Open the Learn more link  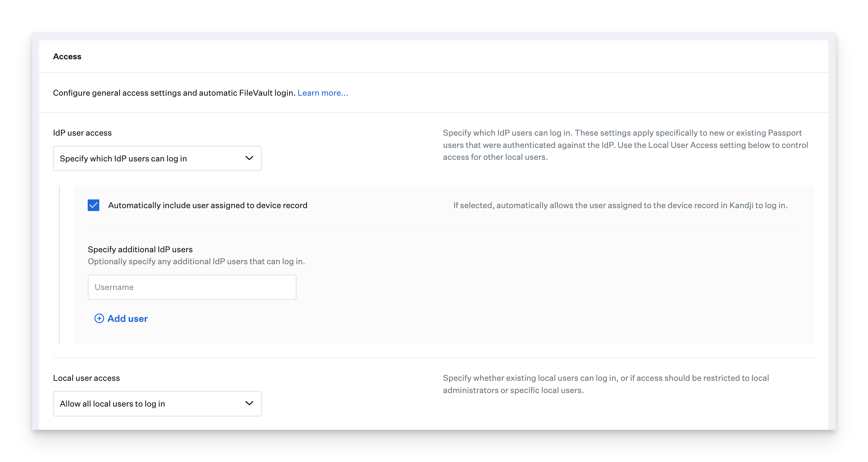[322, 93]
